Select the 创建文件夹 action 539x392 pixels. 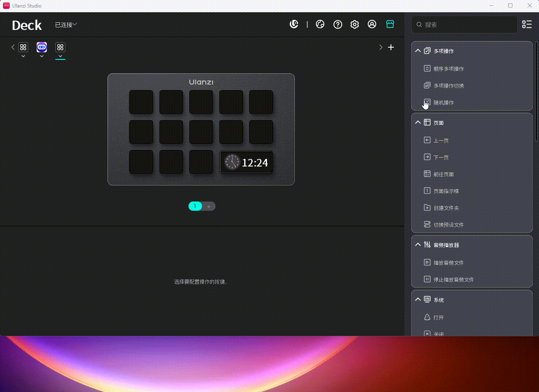446,208
